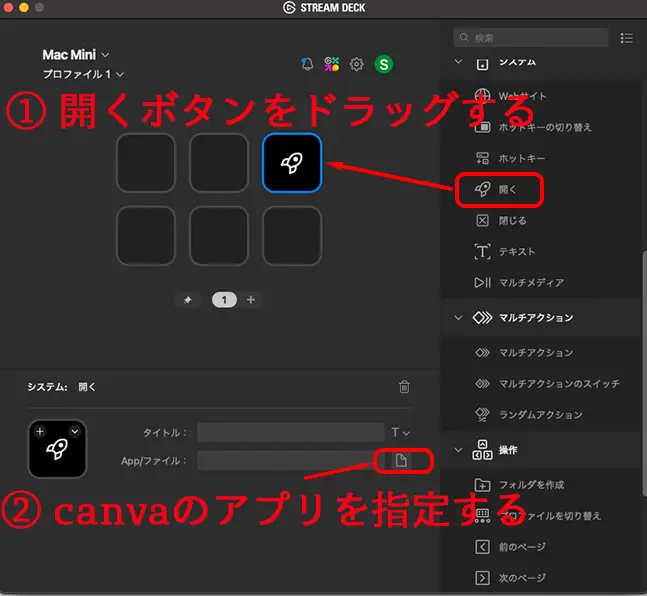Click the タイトル input field

pyautogui.click(x=290, y=433)
